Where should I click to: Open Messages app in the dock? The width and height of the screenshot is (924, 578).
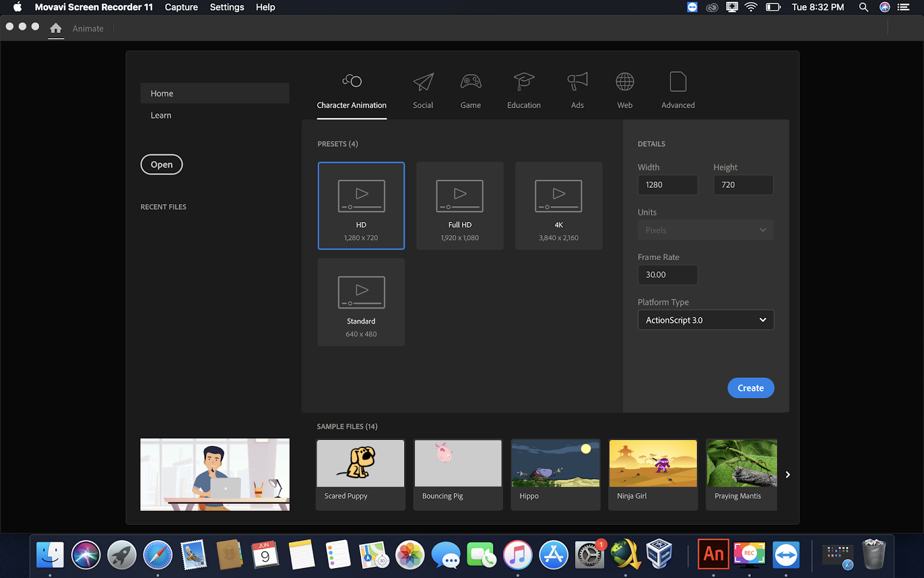click(446, 555)
